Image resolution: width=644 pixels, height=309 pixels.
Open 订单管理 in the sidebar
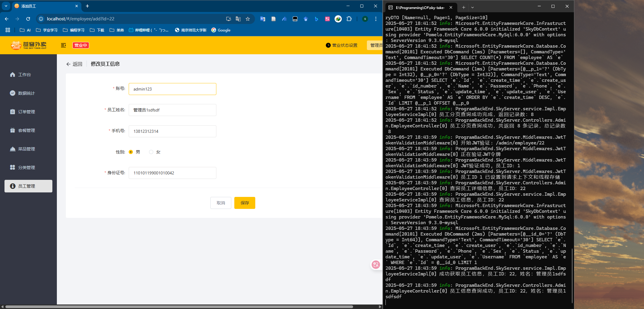click(26, 112)
